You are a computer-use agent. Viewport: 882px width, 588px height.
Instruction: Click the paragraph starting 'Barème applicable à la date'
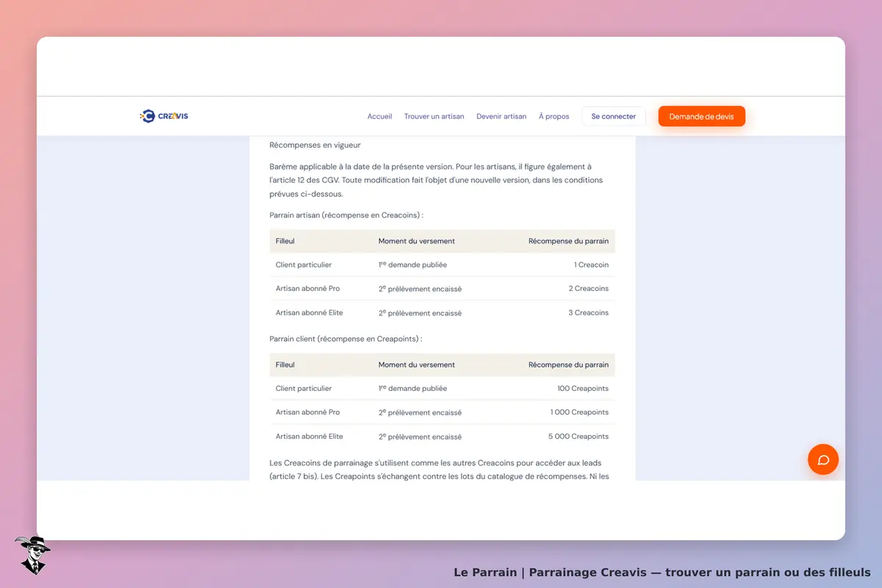[x=437, y=181]
